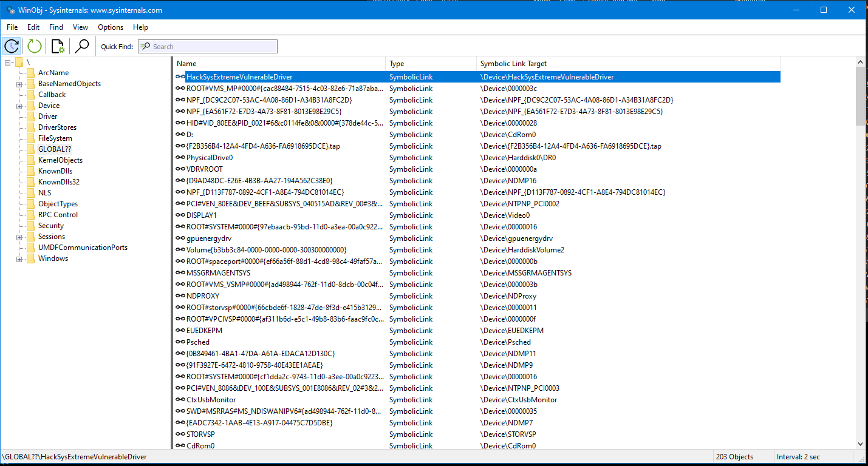Screen dimensions: 868x466
Task: Sort by the Name column header
Action: (279, 64)
